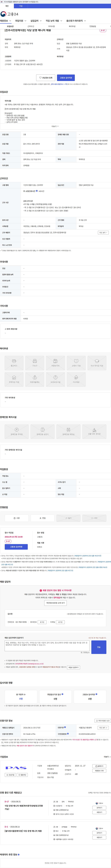Click the 메일로 질문하기 button

(x=74, y=667)
